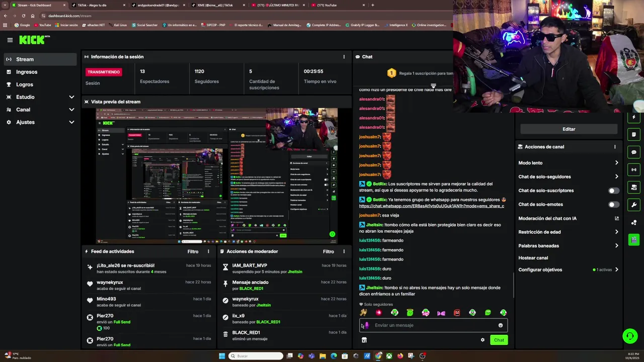This screenshot has height=362, width=644.
Task: Open the shop icon below the message box
Action: 364,340
